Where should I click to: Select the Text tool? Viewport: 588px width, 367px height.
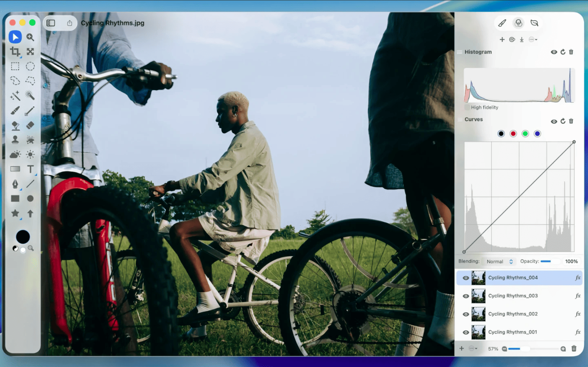point(30,169)
